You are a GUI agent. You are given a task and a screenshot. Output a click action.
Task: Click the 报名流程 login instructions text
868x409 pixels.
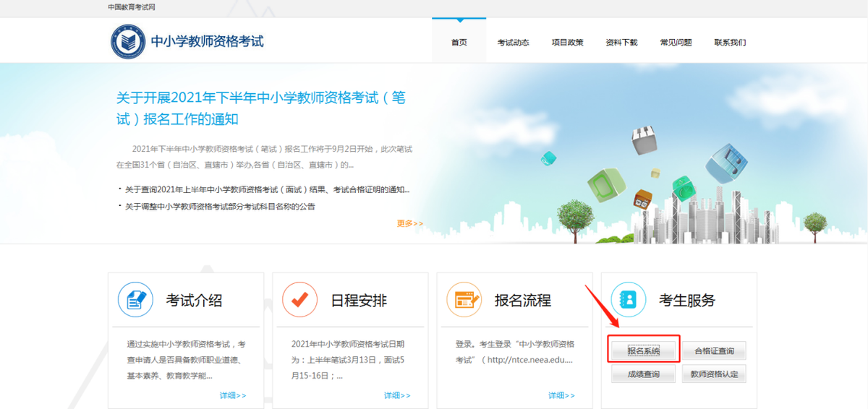(x=515, y=352)
